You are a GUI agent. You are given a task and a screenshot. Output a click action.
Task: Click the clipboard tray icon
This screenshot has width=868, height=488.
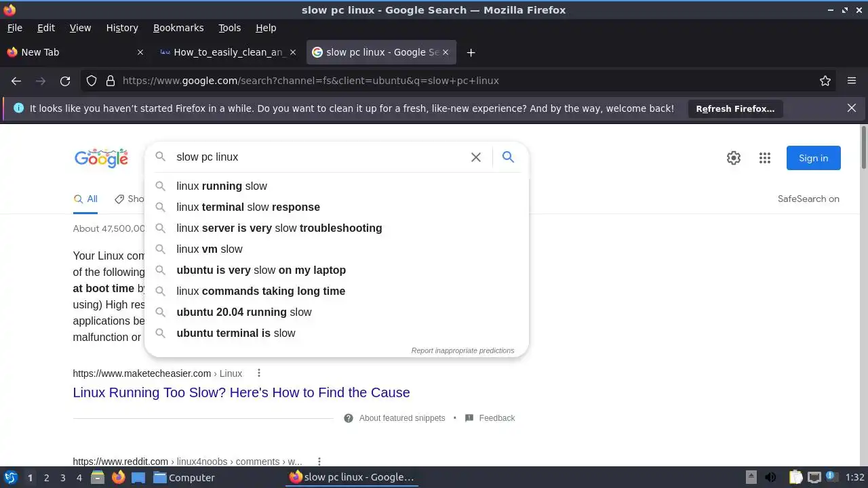(795, 478)
